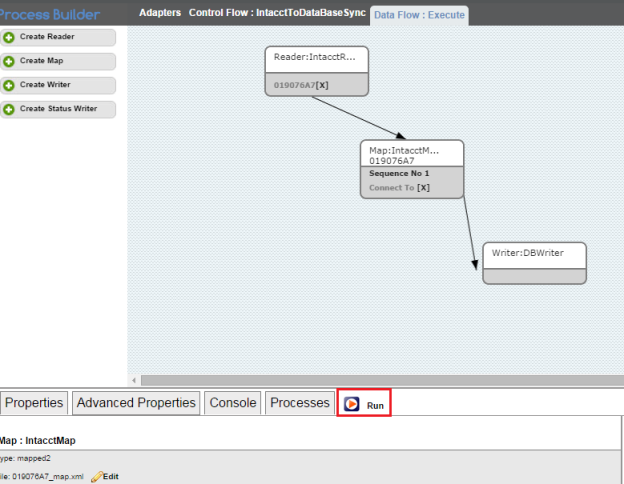Open the Properties tab
Viewport: 624px width, 484px height.
click(x=35, y=403)
